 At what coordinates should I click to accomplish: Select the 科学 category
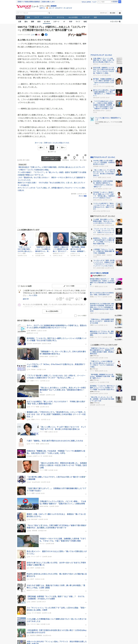[x=71, y=21]
